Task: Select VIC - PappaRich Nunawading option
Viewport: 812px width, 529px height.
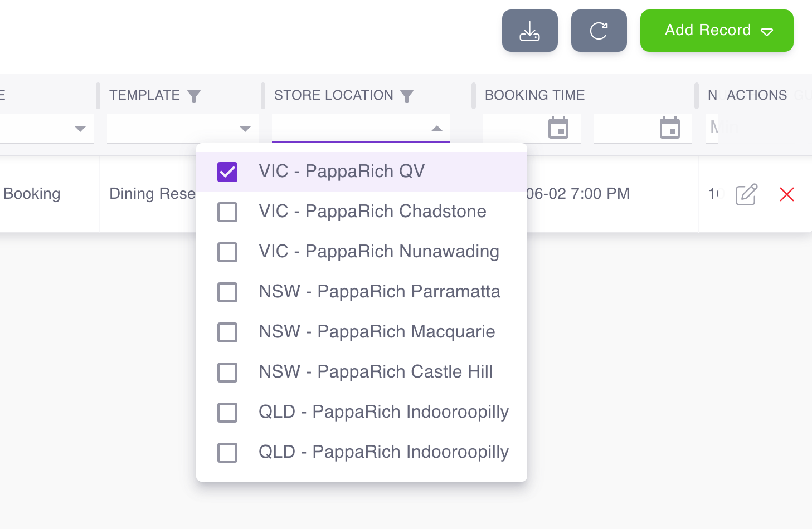Action: (x=378, y=252)
